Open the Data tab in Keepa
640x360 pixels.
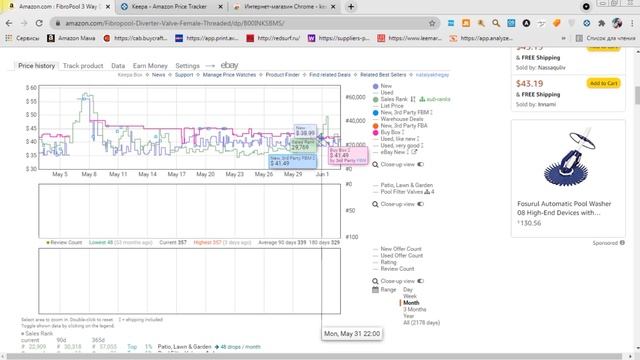pos(118,66)
